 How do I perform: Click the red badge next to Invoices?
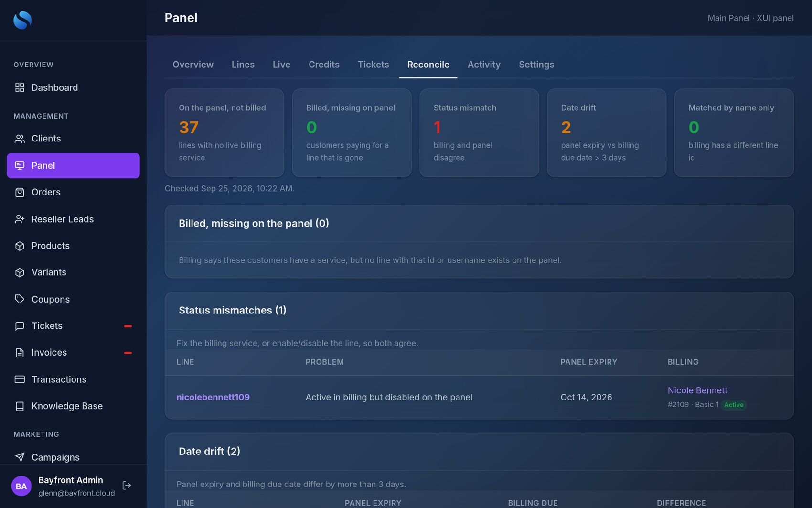(128, 353)
